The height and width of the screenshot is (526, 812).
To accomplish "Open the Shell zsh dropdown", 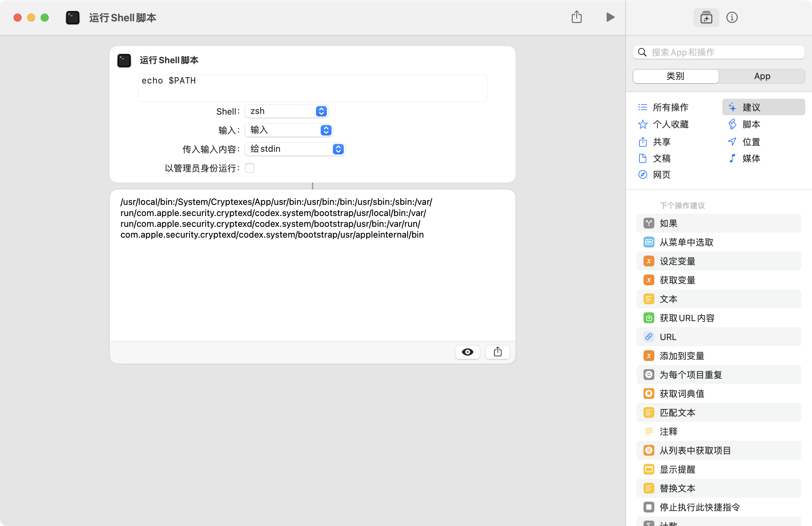I will 286,111.
